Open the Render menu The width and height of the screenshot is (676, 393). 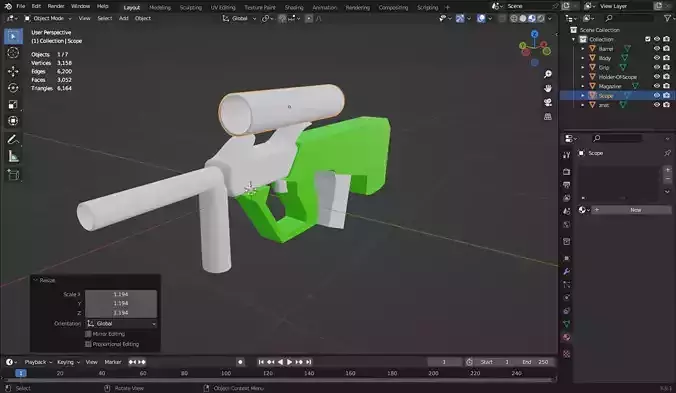coord(56,6)
